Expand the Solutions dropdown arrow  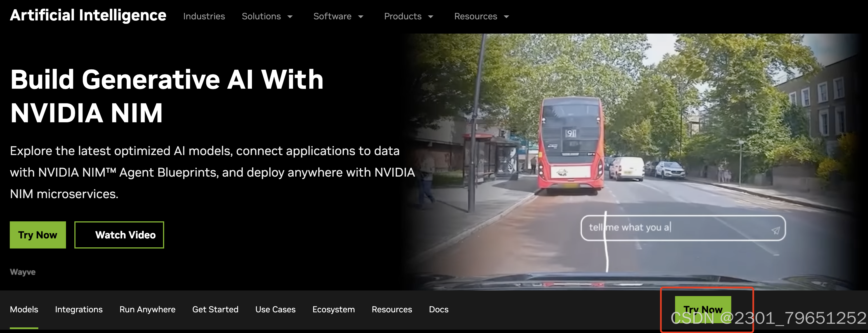click(x=290, y=17)
